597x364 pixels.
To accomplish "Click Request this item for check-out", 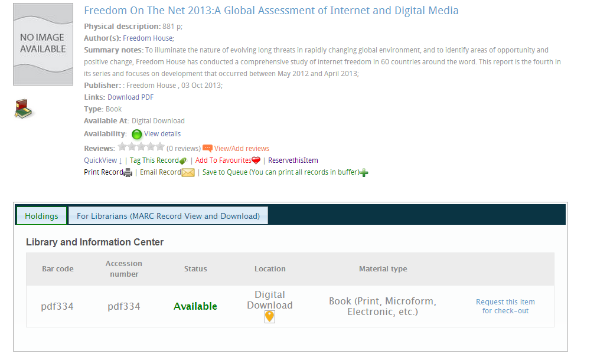I will (x=505, y=306).
